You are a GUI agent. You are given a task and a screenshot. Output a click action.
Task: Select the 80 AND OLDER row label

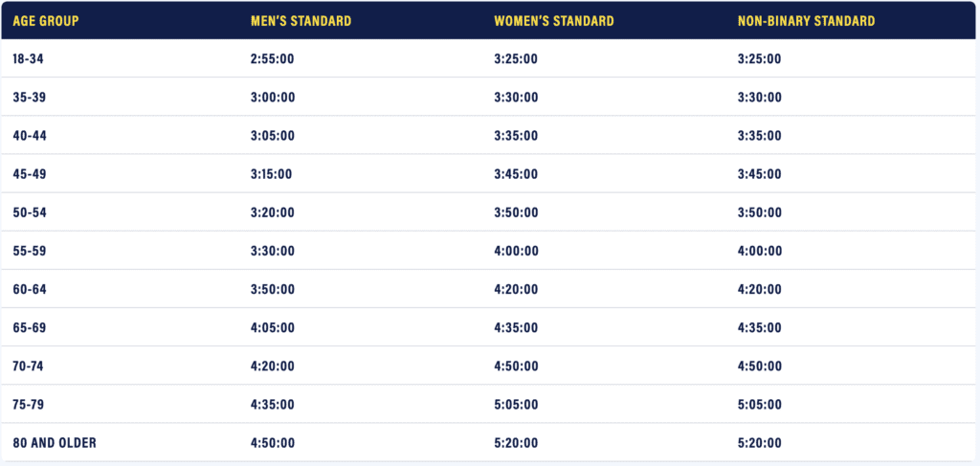coord(55,442)
